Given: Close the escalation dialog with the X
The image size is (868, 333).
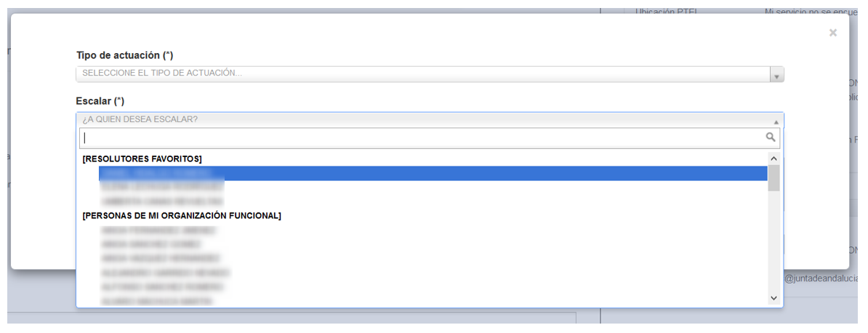Looking at the screenshot, I should click(832, 33).
